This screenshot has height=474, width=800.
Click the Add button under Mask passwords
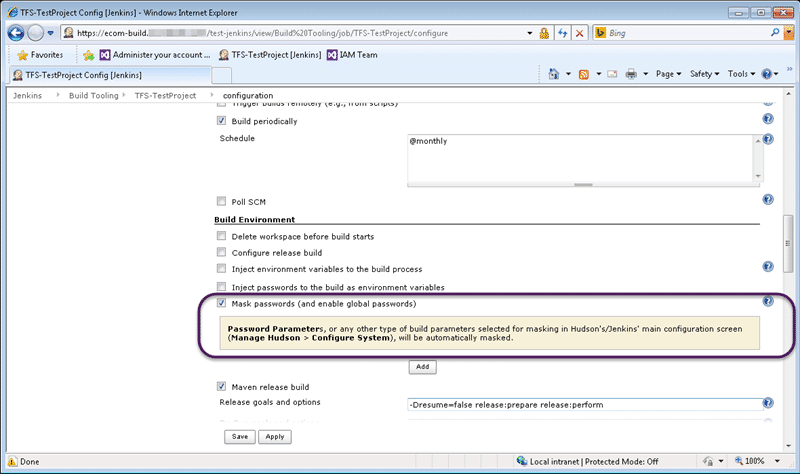click(422, 367)
